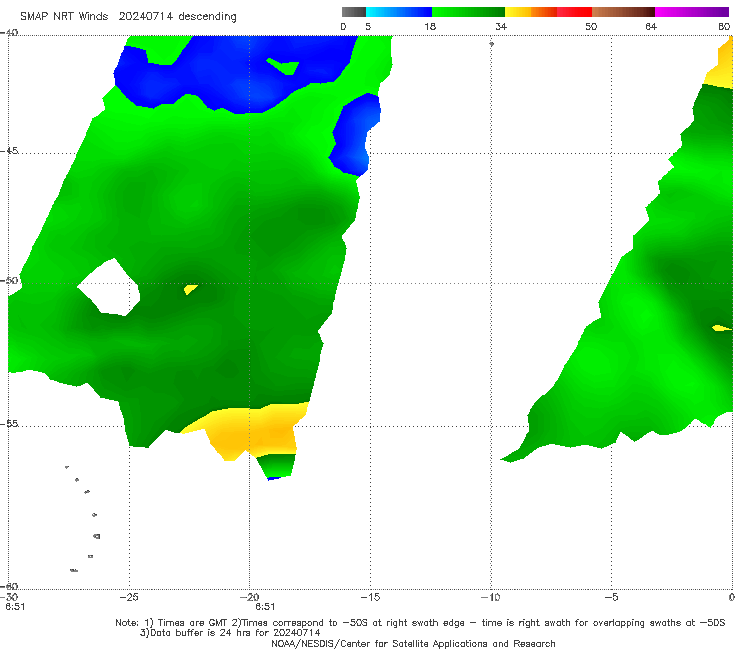Click latitude axis label "-45"

coord(9,151)
